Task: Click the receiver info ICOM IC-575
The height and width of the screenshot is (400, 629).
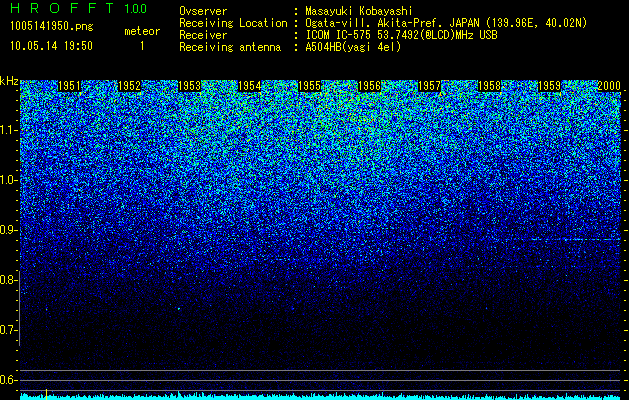Action: point(339,35)
